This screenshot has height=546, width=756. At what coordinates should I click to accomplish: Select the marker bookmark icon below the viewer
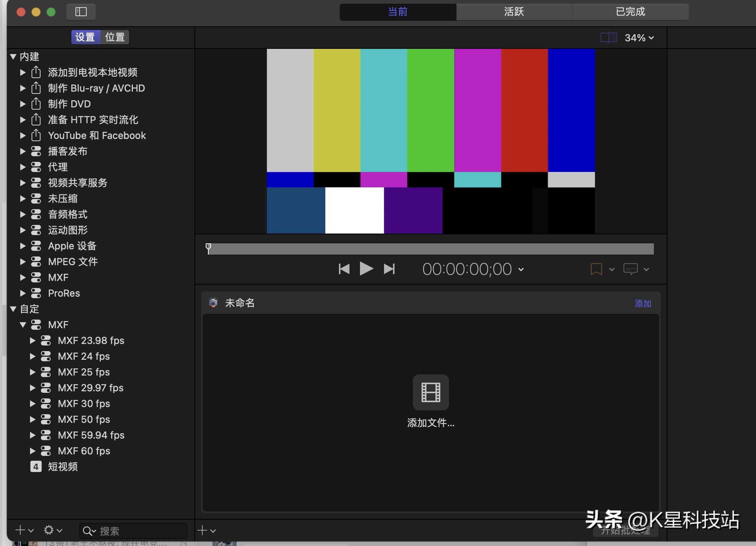pyautogui.click(x=596, y=269)
